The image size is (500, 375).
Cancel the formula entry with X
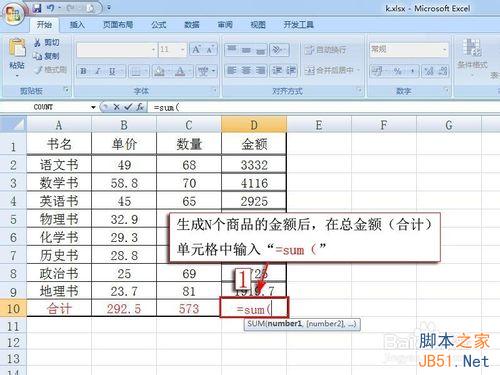pos(116,107)
